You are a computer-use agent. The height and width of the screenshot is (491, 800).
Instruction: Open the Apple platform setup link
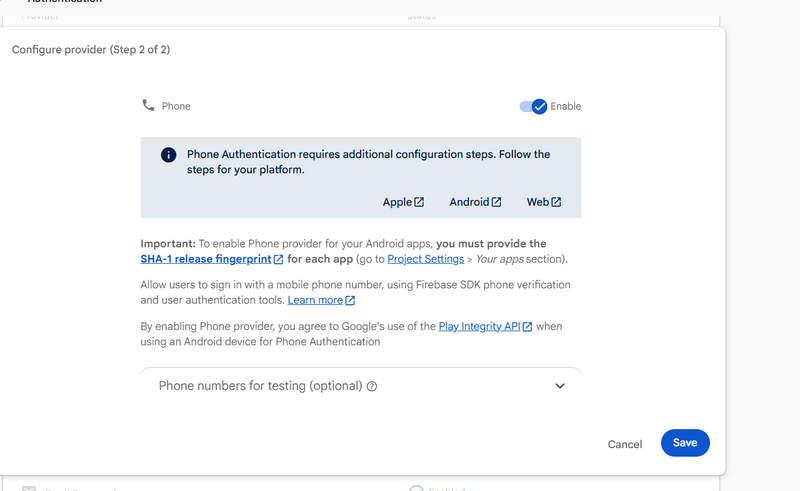(x=397, y=202)
